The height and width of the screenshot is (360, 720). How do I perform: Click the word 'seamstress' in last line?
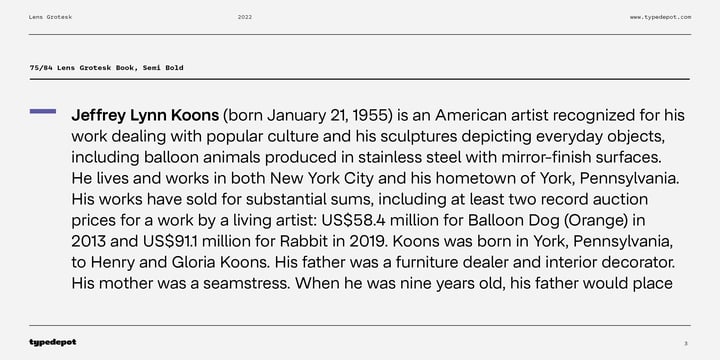(247, 284)
